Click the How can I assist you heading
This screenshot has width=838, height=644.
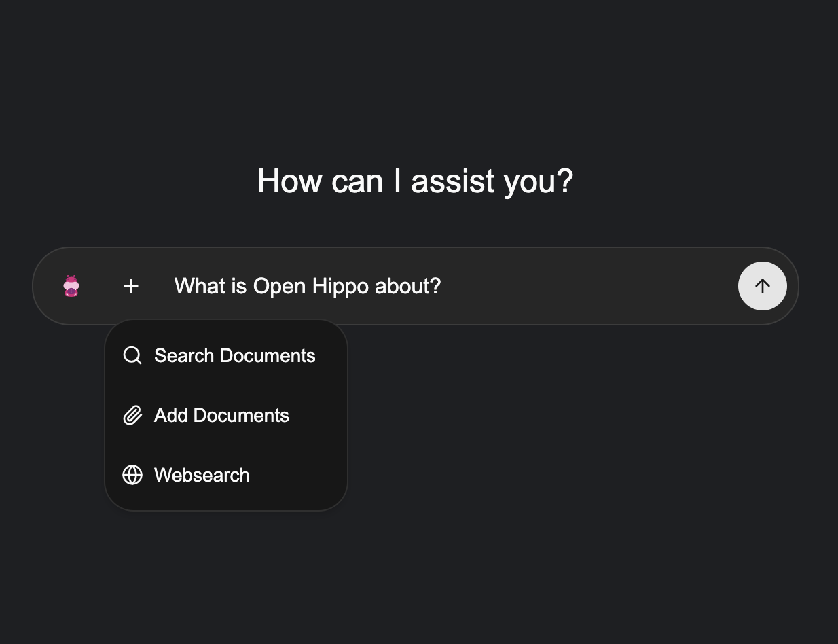[x=415, y=181]
